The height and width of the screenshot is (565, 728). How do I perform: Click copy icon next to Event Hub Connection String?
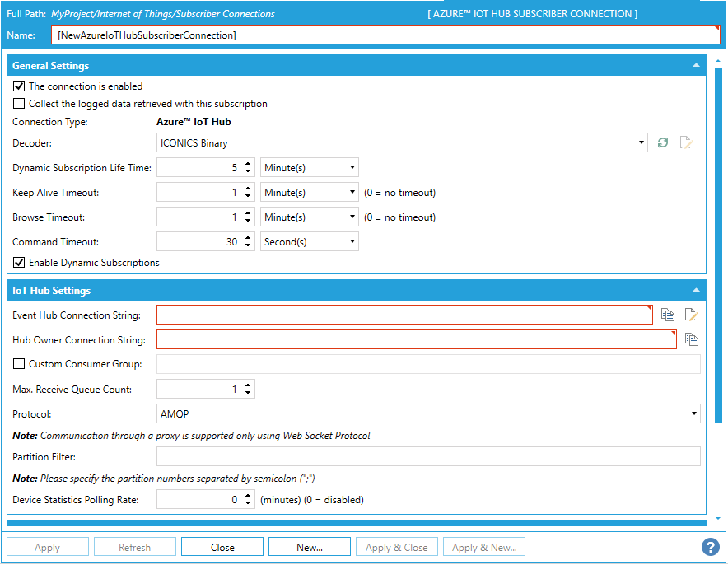pos(668,315)
